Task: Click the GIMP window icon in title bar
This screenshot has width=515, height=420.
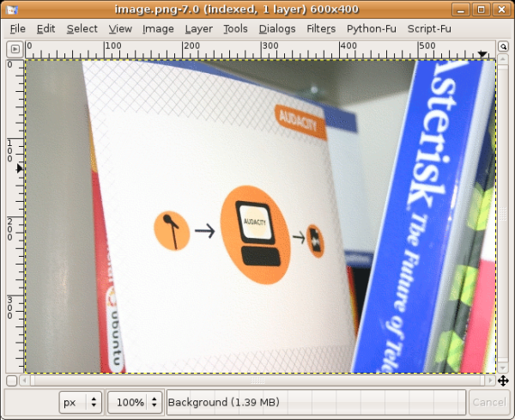Action: (11, 9)
